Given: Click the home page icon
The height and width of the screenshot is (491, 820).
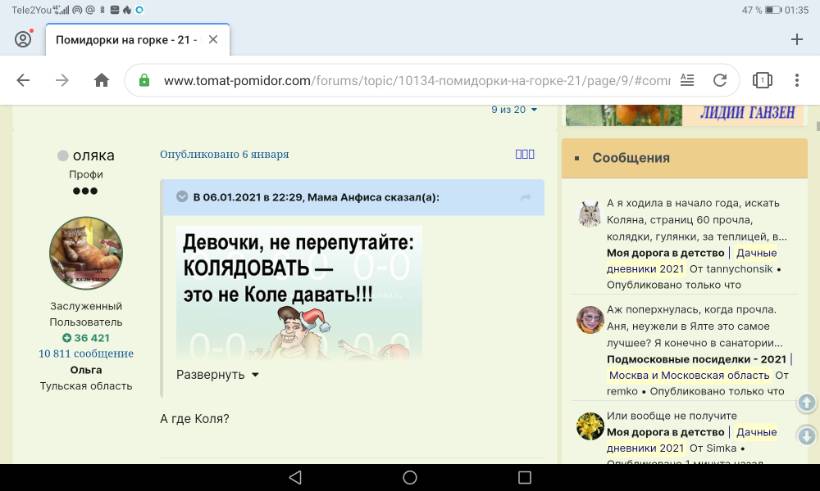Looking at the screenshot, I should point(101,81).
